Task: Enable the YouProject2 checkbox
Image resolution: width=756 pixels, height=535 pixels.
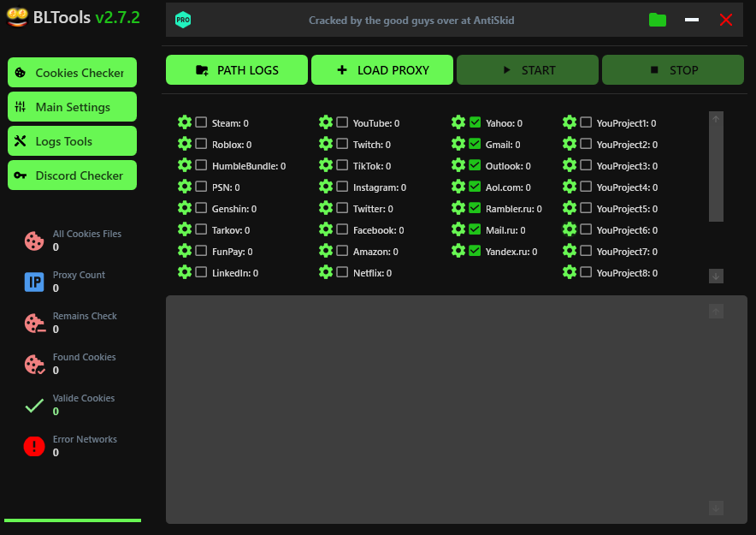Action: 586,144
